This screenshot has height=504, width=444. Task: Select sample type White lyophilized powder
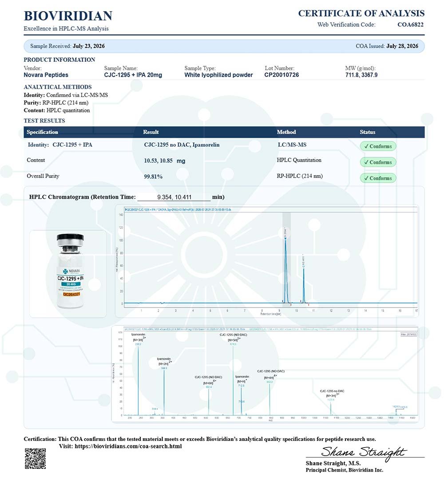[x=218, y=75]
